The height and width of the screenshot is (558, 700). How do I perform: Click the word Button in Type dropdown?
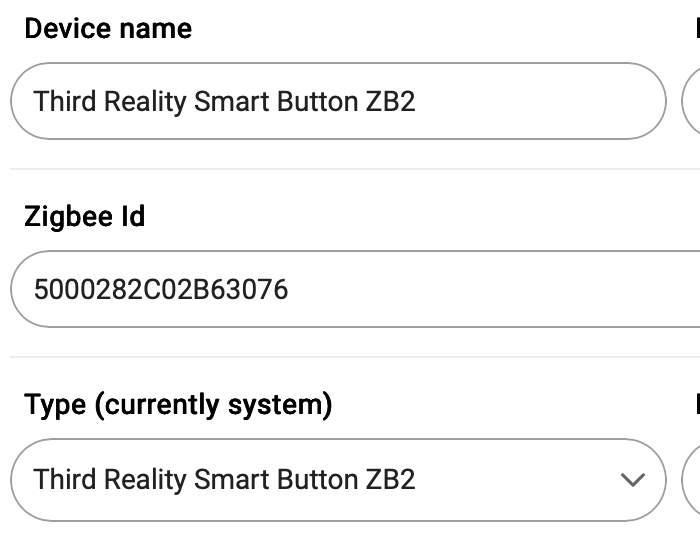(317, 479)
